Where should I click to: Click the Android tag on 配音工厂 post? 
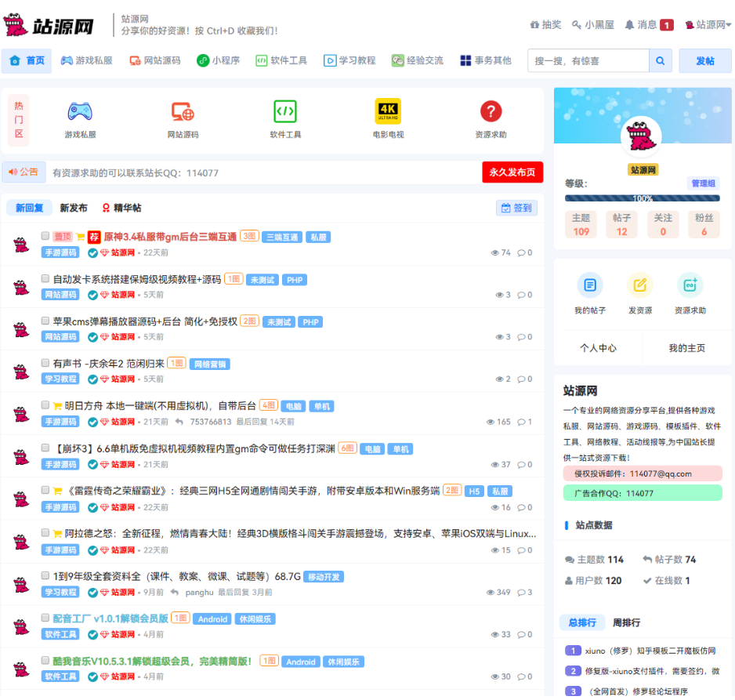pyautogui.click(x=212, y=619)
